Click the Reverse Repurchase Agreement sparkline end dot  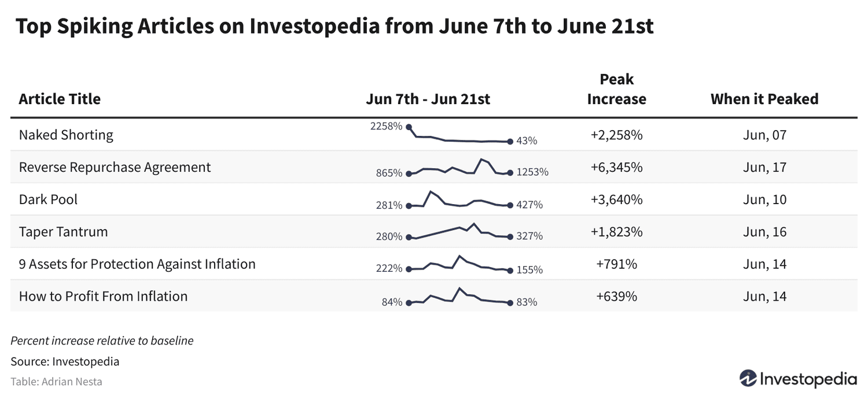[x=510, y=172]
